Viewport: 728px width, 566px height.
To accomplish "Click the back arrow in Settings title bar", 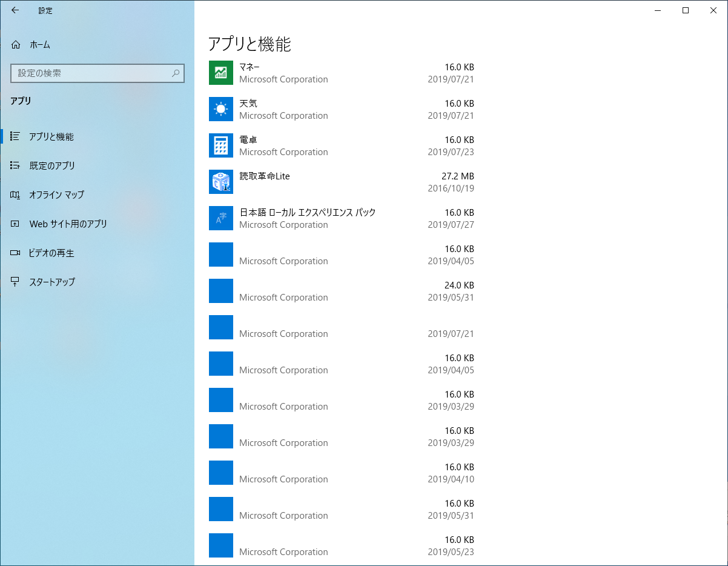I will click(15, 10).
